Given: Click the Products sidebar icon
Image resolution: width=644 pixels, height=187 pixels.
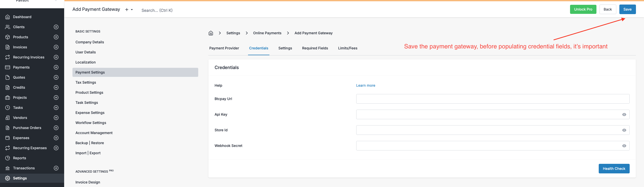Looking at the screenshot, I should (x=8, y=37).
